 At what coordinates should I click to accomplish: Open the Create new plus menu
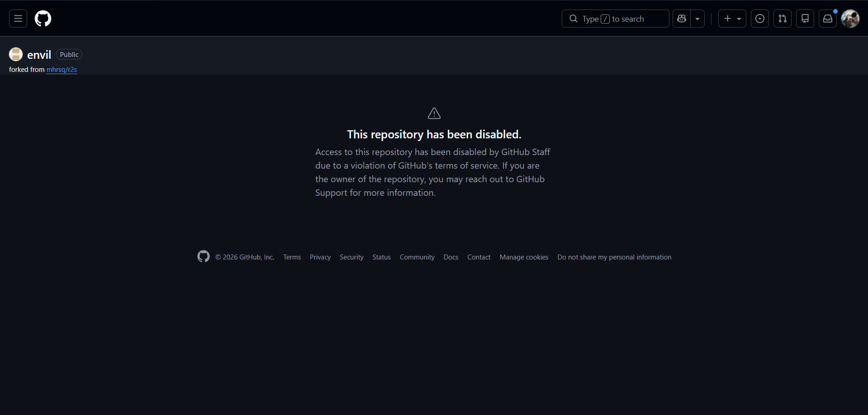732,19
